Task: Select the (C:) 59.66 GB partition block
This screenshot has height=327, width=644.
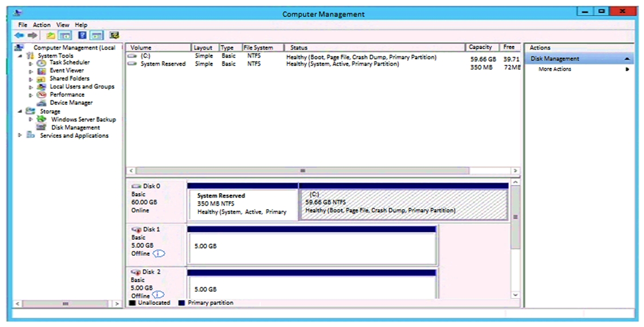Action: click(404, 205)
